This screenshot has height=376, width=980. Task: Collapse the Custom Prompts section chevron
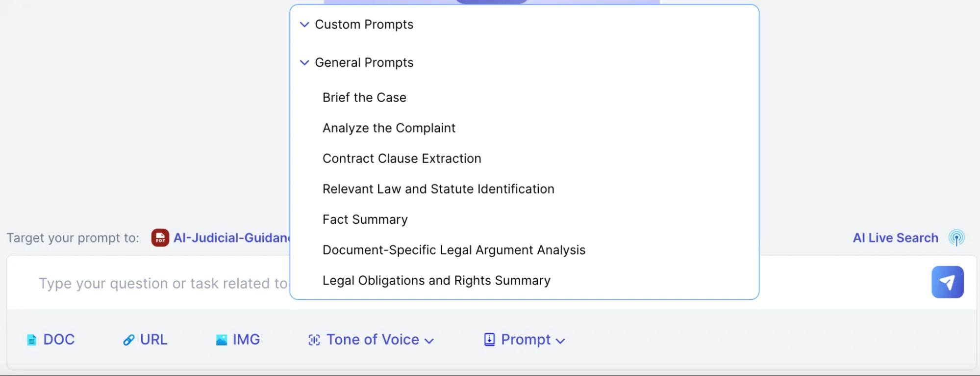click(304, 25)
